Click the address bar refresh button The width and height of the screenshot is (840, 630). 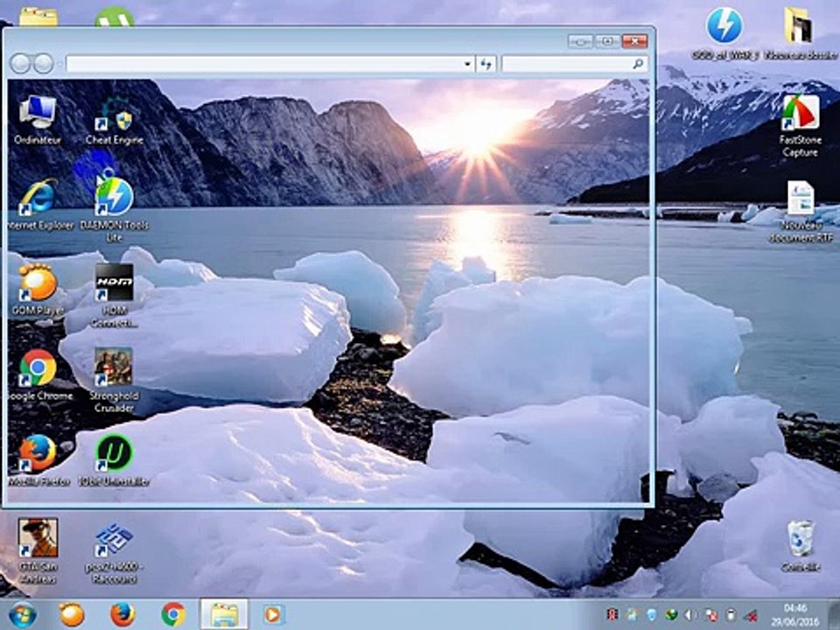click(486, 64)
